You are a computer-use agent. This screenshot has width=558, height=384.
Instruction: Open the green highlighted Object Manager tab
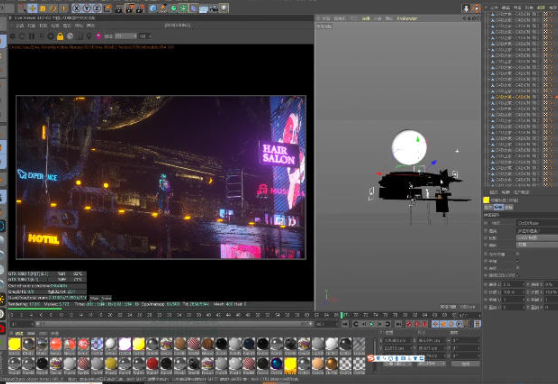pos(541,7)
